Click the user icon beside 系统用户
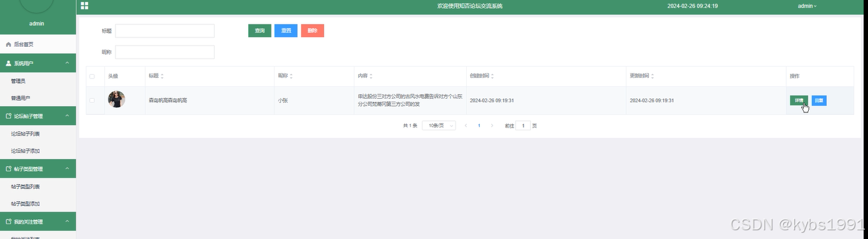Screen dimensions: 868x239 click(x=8, y=63)
